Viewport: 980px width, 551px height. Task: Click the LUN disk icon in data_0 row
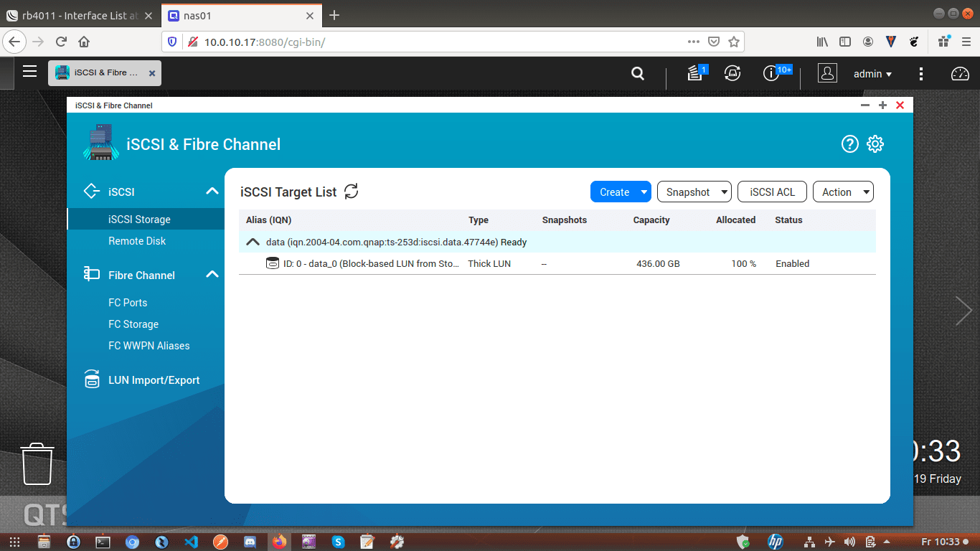pos(273,263)
